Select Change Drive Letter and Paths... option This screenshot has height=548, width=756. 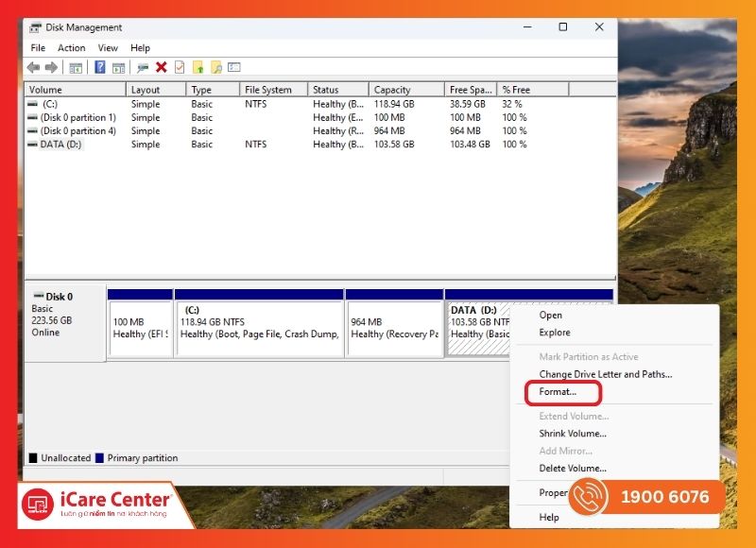pyautogui.click(x=605, y=374)
